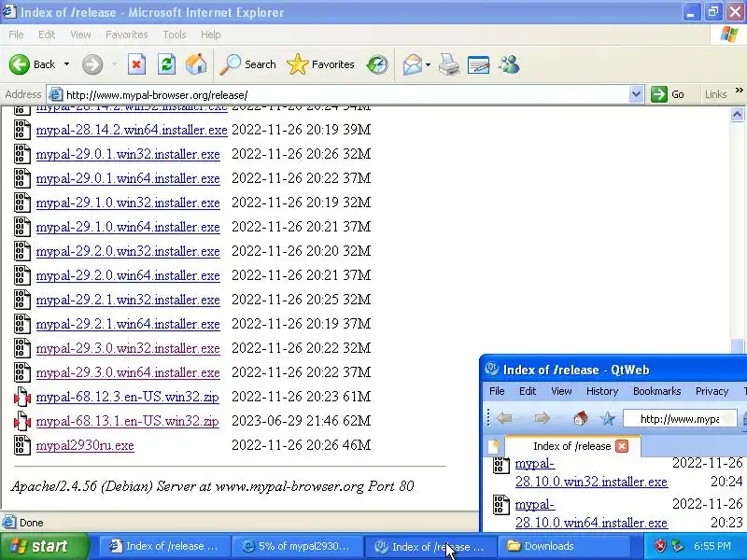Click the Safely Remove Hardware tray icon
Screen dimensions: 747x560
coord(677,546)
